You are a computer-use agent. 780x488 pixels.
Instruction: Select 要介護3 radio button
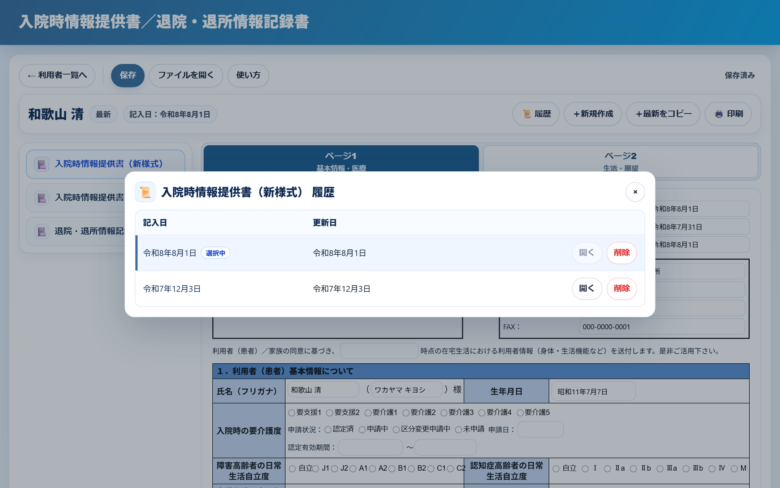[444, 413]
